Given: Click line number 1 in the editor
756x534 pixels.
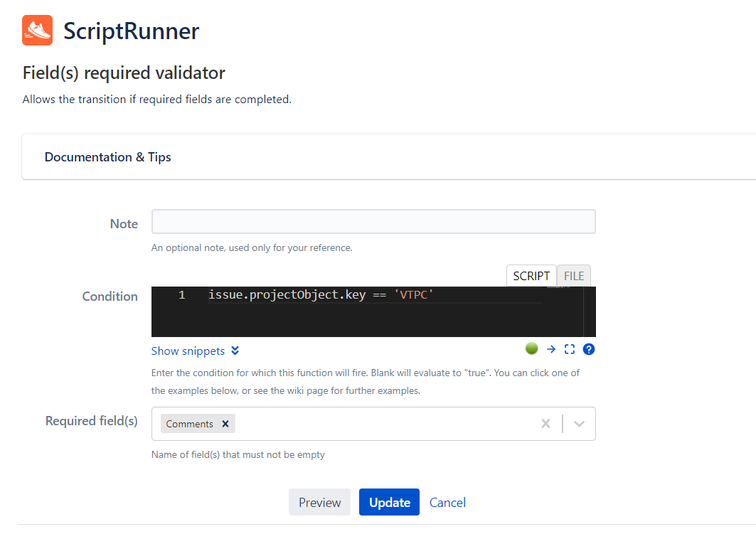Looking at the screenshot, I should [181, 294].
